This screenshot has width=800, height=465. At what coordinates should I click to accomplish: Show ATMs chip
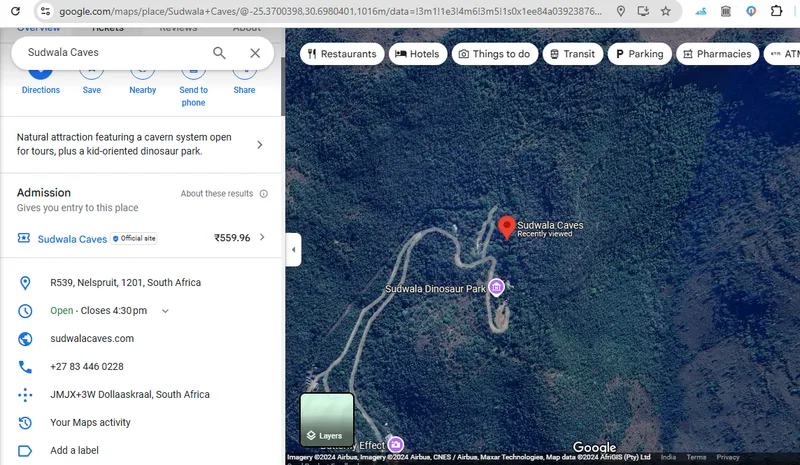coord(782,54)
